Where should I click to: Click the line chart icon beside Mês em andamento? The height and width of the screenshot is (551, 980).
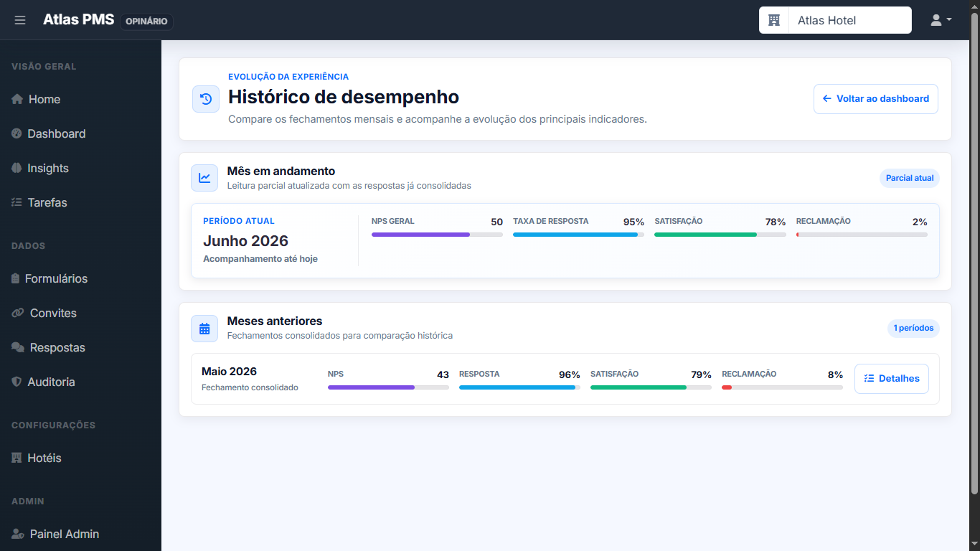[x=204, y=178]
